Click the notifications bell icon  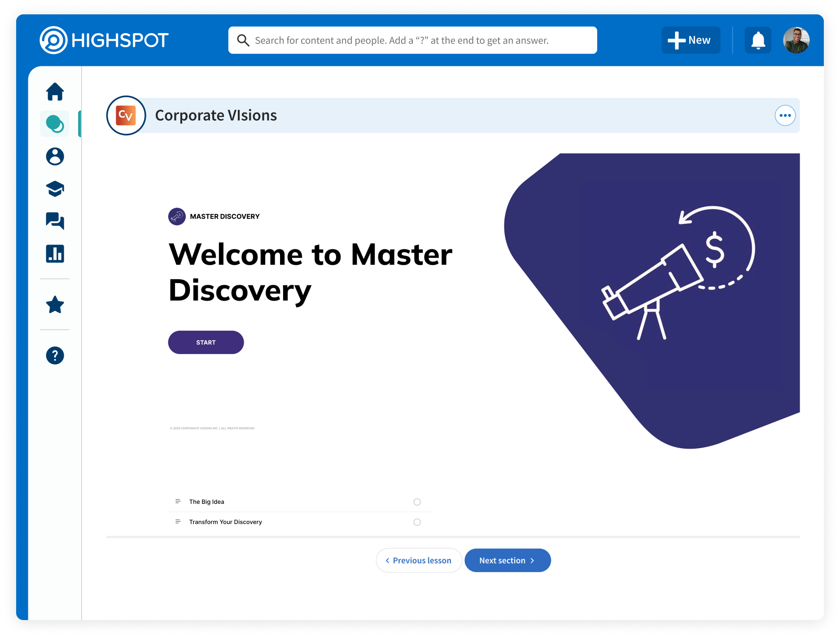758,40
